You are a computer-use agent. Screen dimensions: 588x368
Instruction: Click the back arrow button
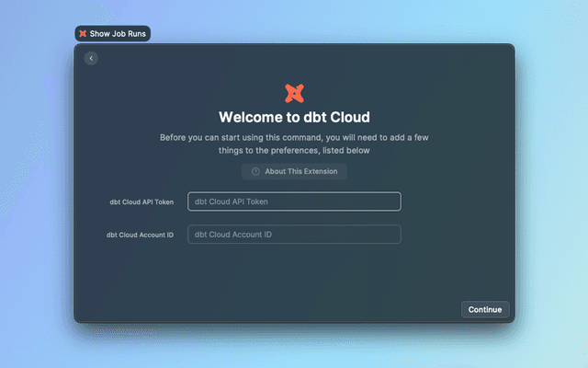90,59
